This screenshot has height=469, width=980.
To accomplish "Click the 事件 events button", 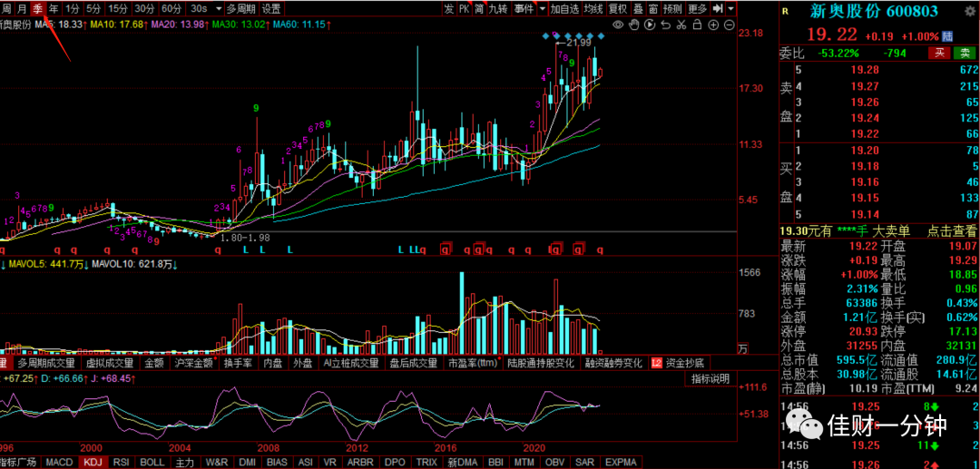I will pyautogui.click(x=524, y=9).
